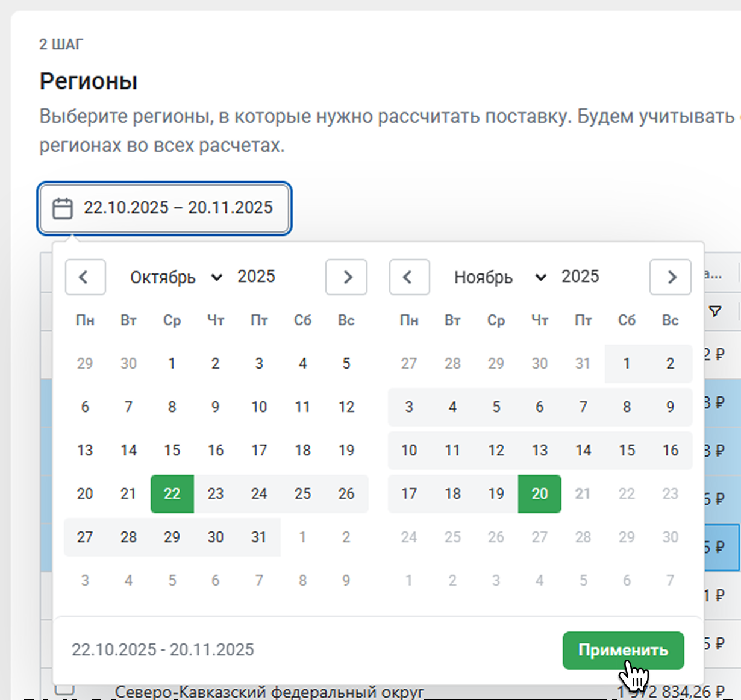This screenshot has height=700, width=741.
Task: Select October 6 in the calendar
Action: pyautogui.click(x=85, y=407)
